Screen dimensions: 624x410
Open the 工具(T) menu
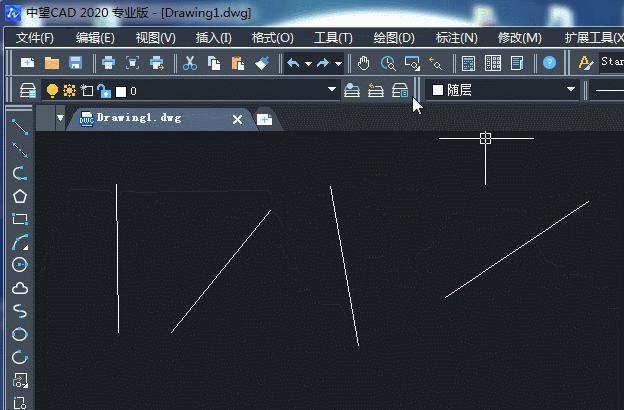(333, 38)
